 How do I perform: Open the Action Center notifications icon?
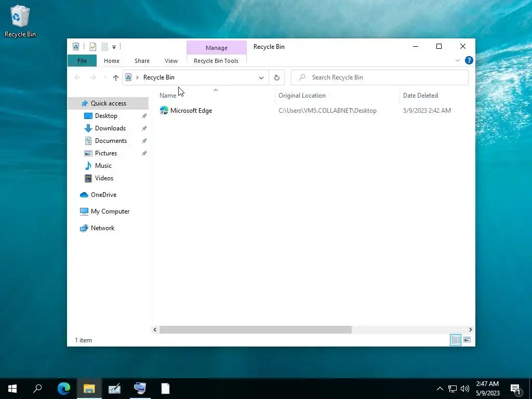point(516,389)
